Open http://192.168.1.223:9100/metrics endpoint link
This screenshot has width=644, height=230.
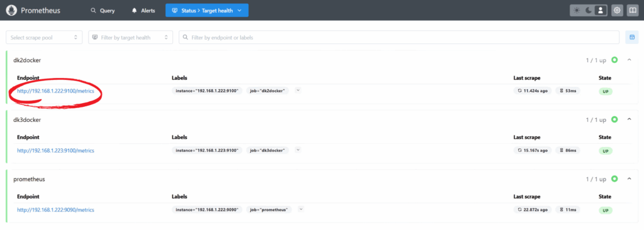click(55, 151)
